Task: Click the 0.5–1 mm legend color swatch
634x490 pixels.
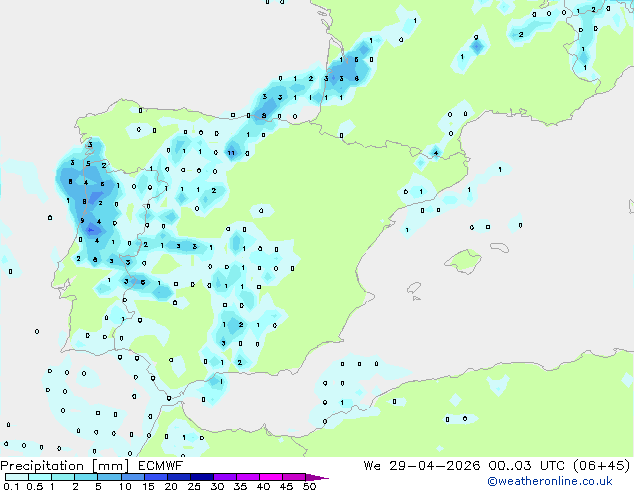Action: tap(40, 477)
